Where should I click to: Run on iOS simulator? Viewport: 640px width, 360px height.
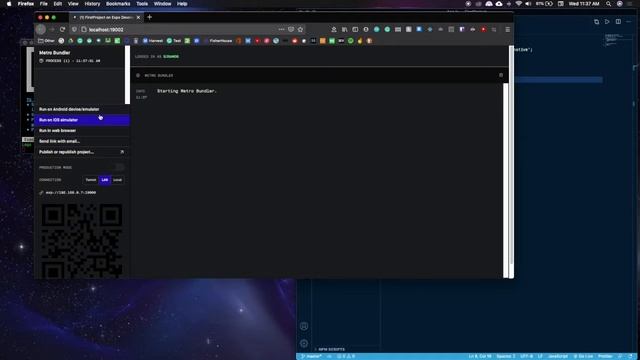click(x=82, y=120)
